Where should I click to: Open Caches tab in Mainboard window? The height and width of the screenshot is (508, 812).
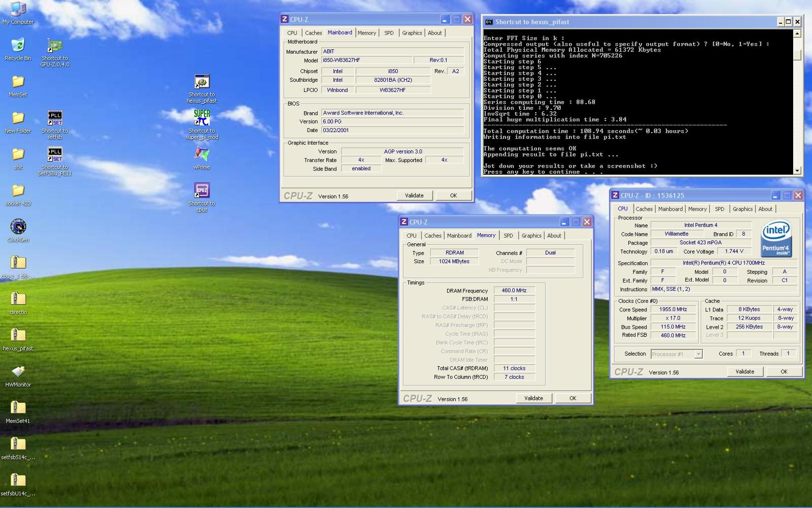point(314,33)
